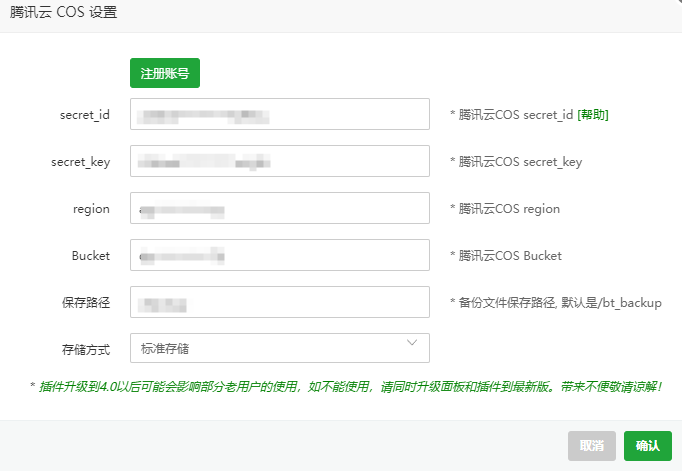
Task: Expand storage type via chevron arrow
Action: [x=412, y=344]
